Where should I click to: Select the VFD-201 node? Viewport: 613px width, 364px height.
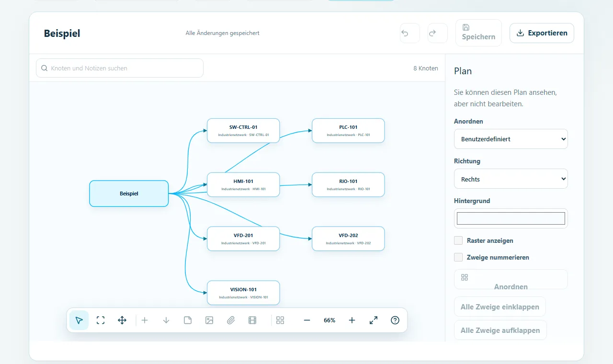click(243, 239)
